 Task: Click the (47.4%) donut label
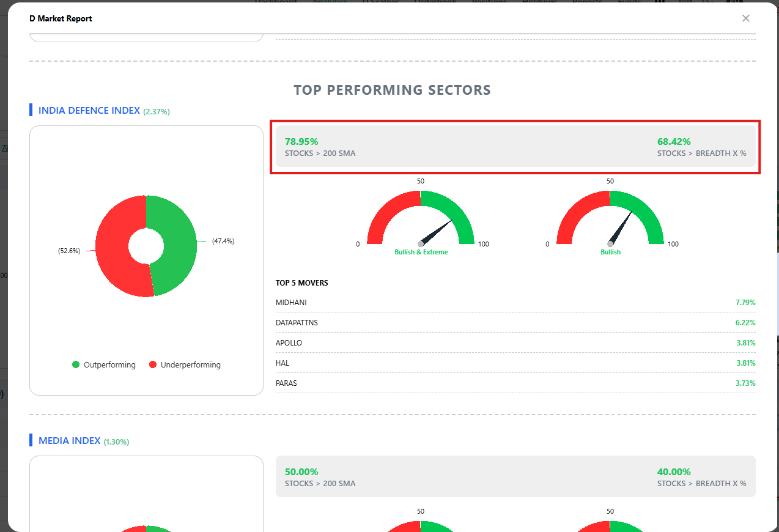[223, 241]
